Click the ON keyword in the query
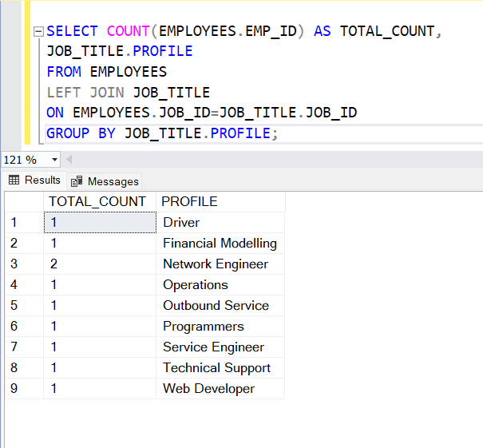The height and width of the screenshot is (448, 483). click(55, 113)
